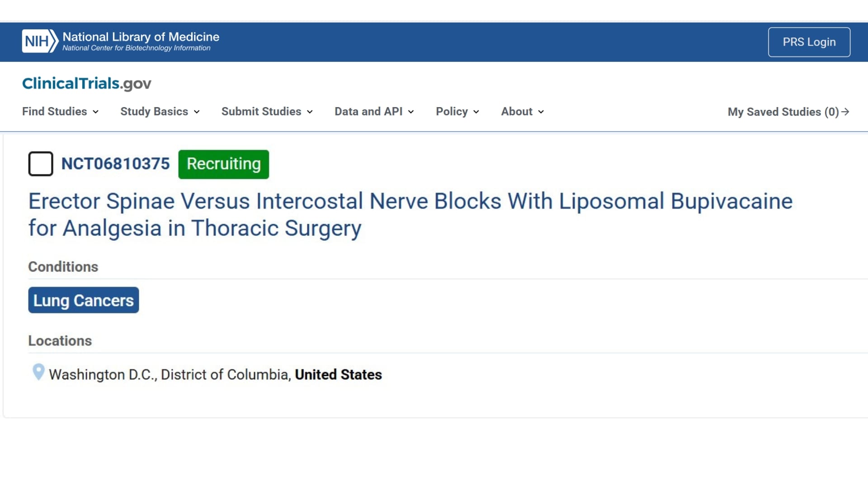Check the NCT06810375 study checkbox
This screenshot has height=488, width=868.
click(41, 164)
